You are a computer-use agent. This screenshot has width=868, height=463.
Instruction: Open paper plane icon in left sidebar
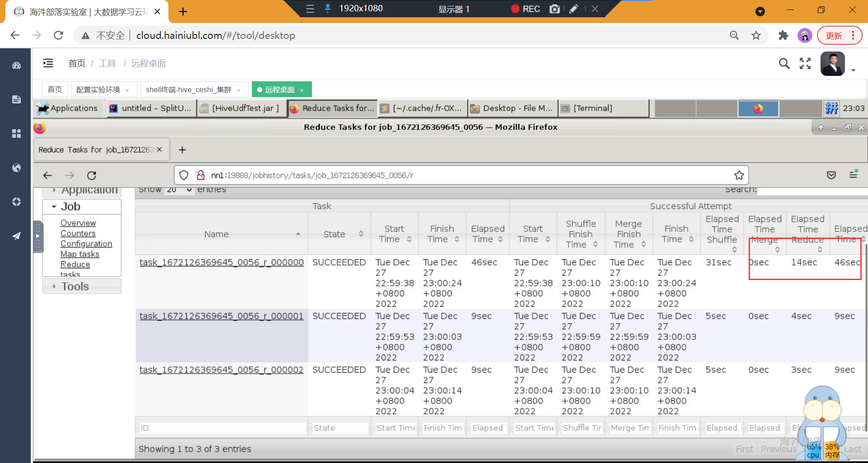click(x=17, y=235)
